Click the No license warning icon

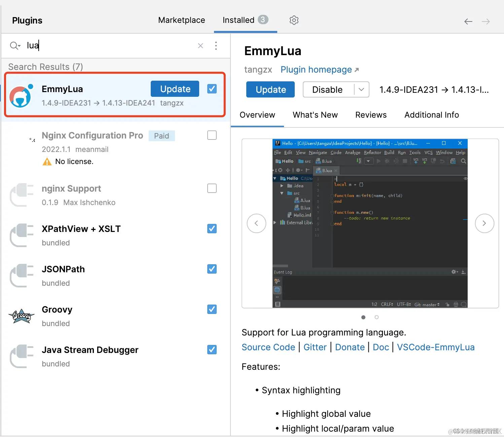point(47,162)
